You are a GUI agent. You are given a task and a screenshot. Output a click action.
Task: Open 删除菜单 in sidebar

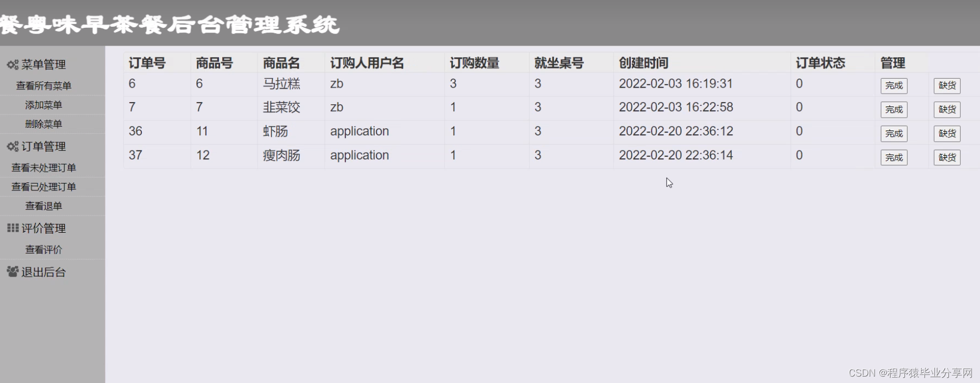(44, 124)
